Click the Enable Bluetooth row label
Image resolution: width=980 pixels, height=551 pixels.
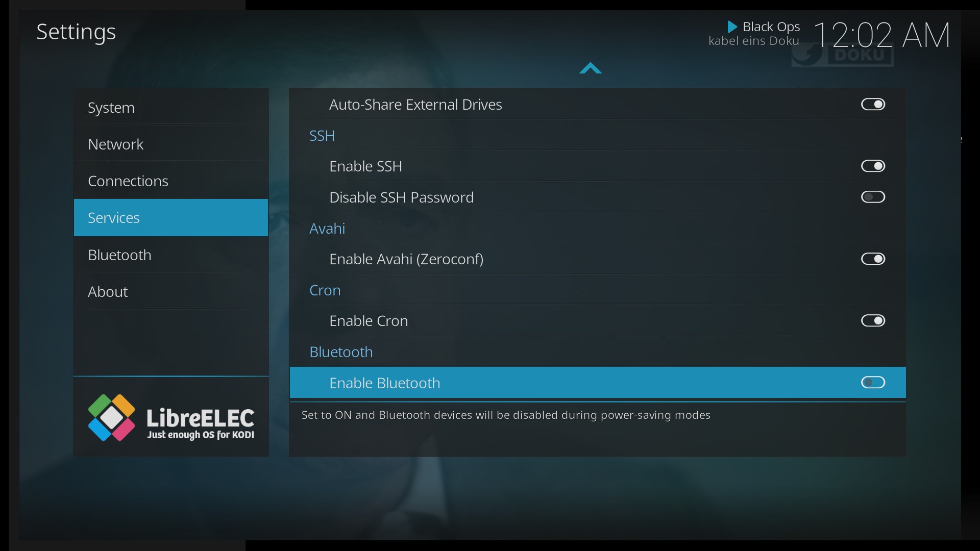click(384, 383)
